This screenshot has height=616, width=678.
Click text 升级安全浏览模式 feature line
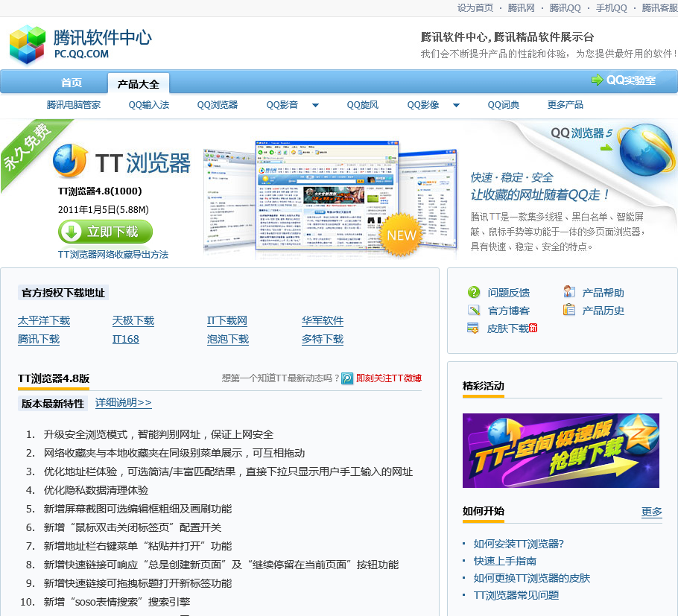click(158, 434)
